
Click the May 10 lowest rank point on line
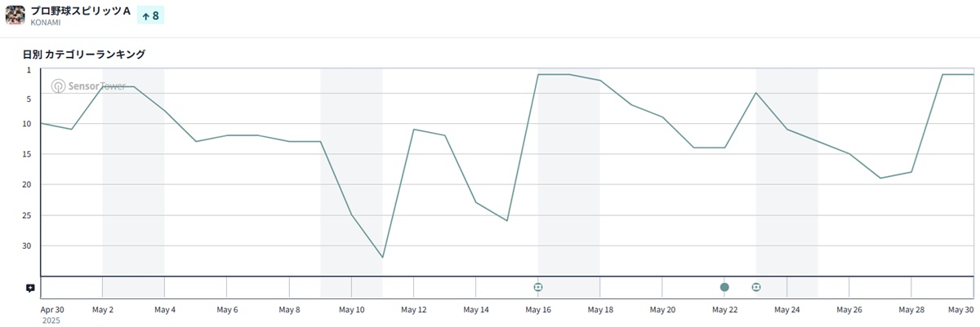click(x=382, y=258)
